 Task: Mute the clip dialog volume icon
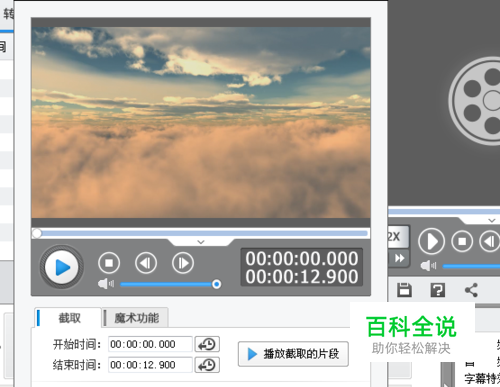(106, 284)
